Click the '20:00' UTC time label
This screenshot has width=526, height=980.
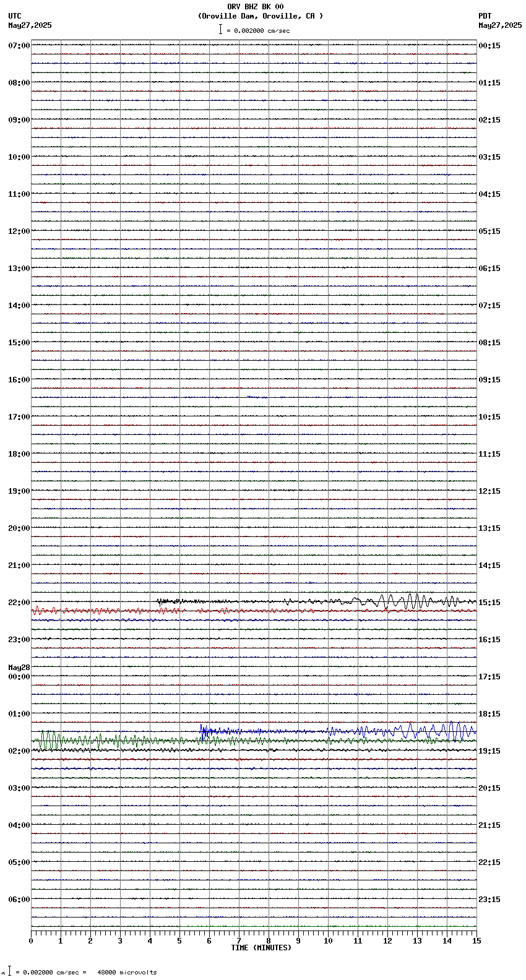coord(19,528)
